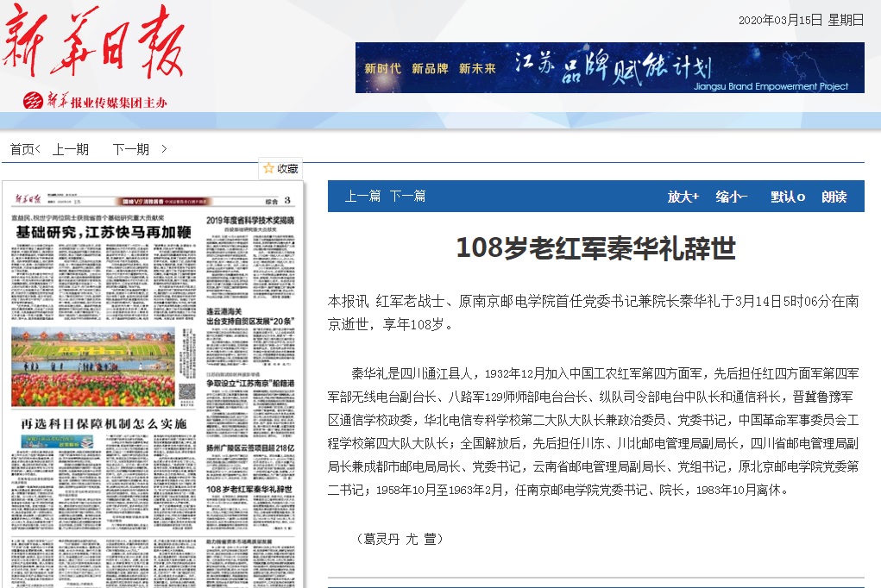Open previous article 上一篇
The image size is (881, 588).
point(362,197)
